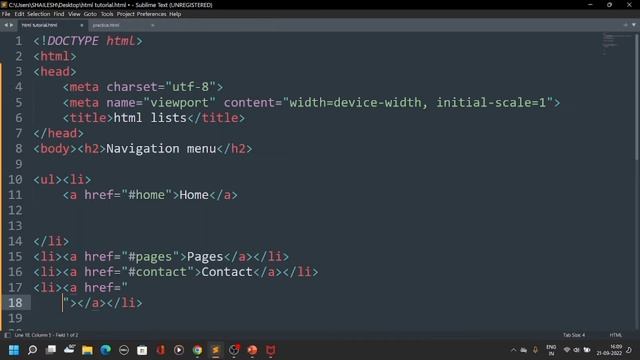The image size is (640, 360).
Task: Open Microsoft Store from the taskbar
Action: [x=142, y=350]
